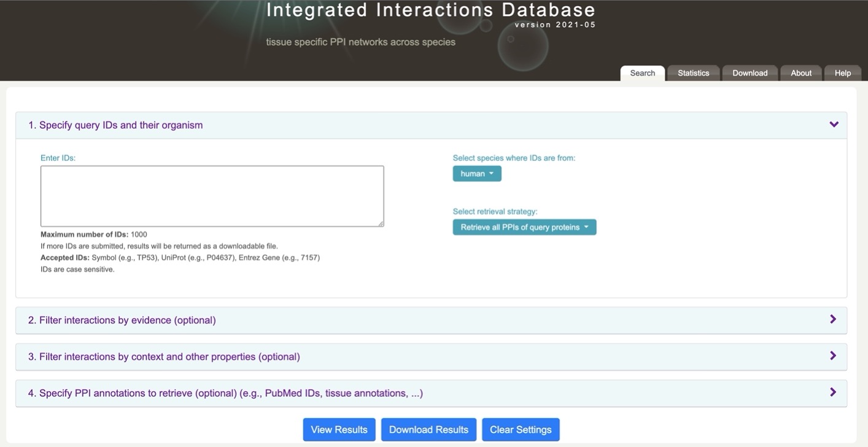This screenshot has width=868, height=447.
Task: Open the human species dropdown
Action: click(477, 174)
